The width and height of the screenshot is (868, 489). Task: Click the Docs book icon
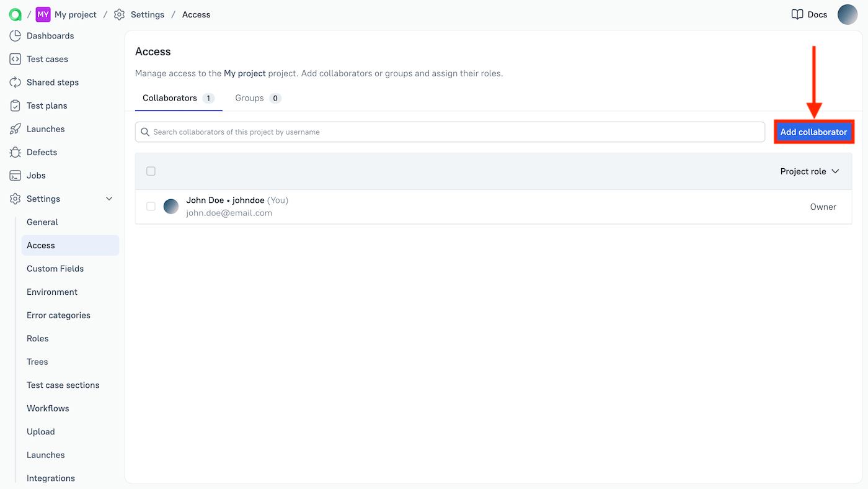pyautogui.click(x=797, y=14)
